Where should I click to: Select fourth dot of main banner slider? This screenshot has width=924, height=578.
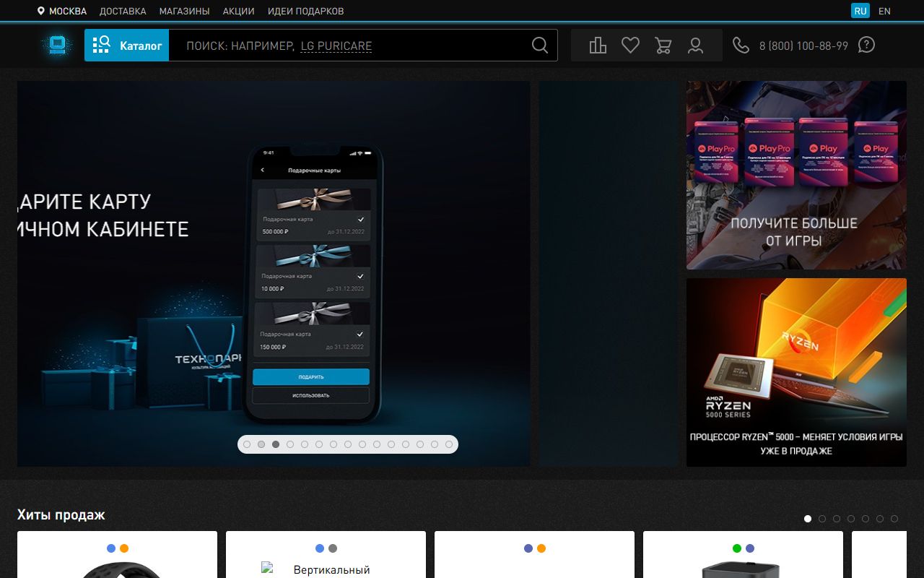tap(290, 444)
